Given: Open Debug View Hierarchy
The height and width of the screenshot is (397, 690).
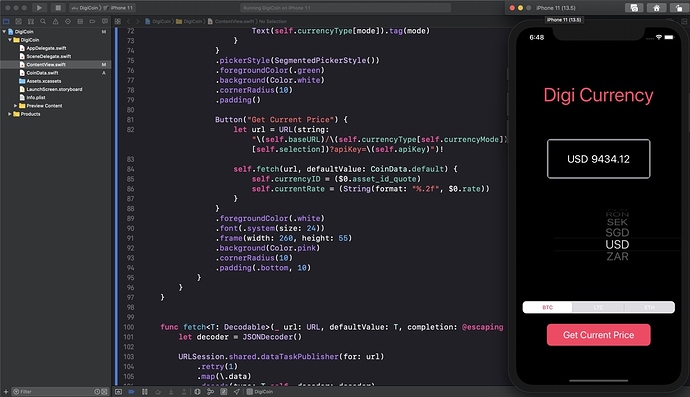Looking at the screenshot, I should (197, 391).
